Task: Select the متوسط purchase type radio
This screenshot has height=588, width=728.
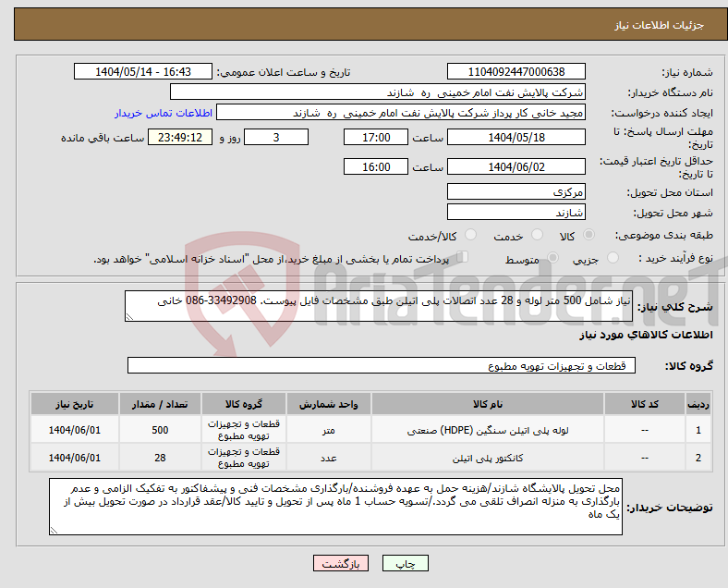Action: pos(553,257)
